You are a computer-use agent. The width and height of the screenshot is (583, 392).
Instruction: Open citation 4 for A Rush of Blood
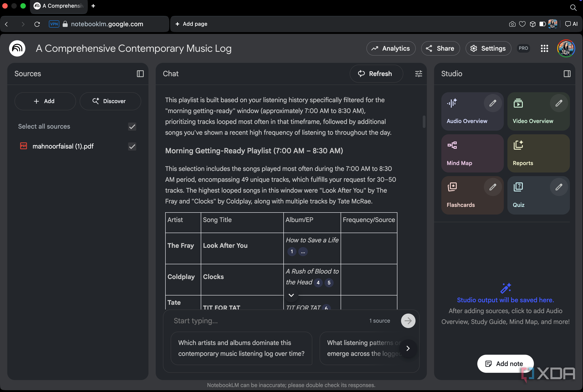point(318,283)
